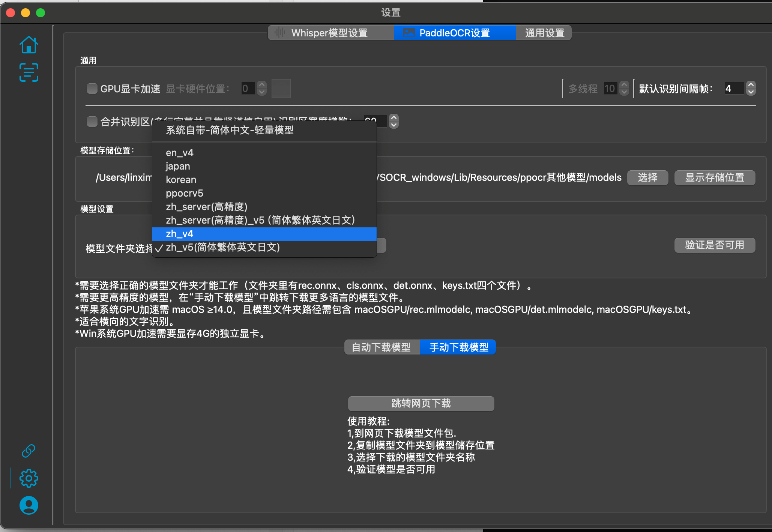Switch to the PaddleOCR设置 tab
The height and width of the screenshot is (532, 772).
click(455, 33)
